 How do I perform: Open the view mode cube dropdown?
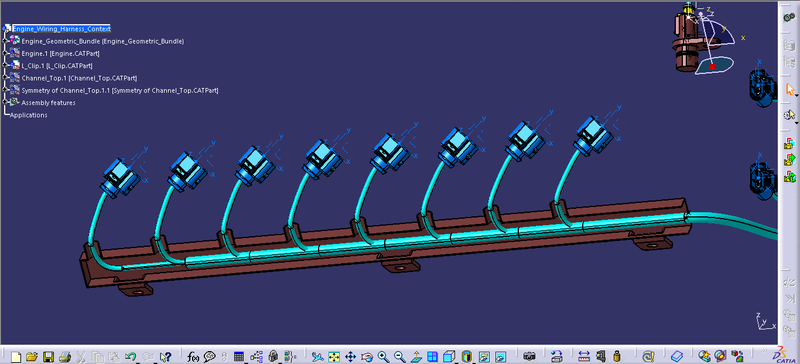point(449,356)
